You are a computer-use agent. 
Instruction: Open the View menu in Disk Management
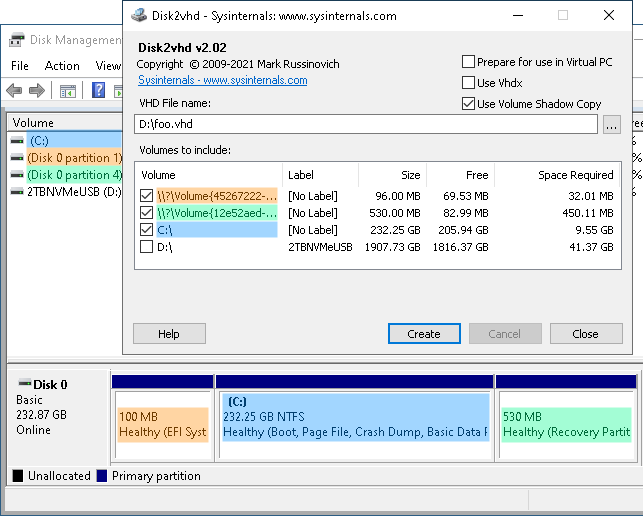108,66
